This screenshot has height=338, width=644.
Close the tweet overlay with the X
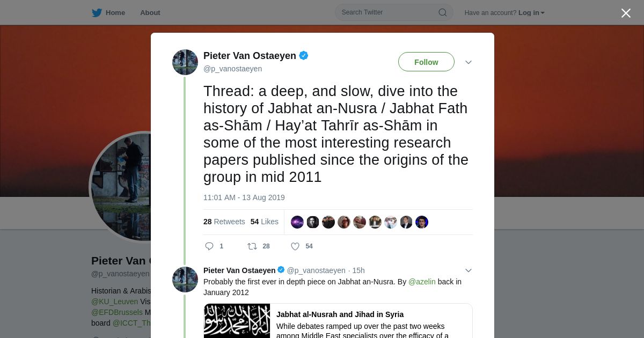click(x=626, y=13)
